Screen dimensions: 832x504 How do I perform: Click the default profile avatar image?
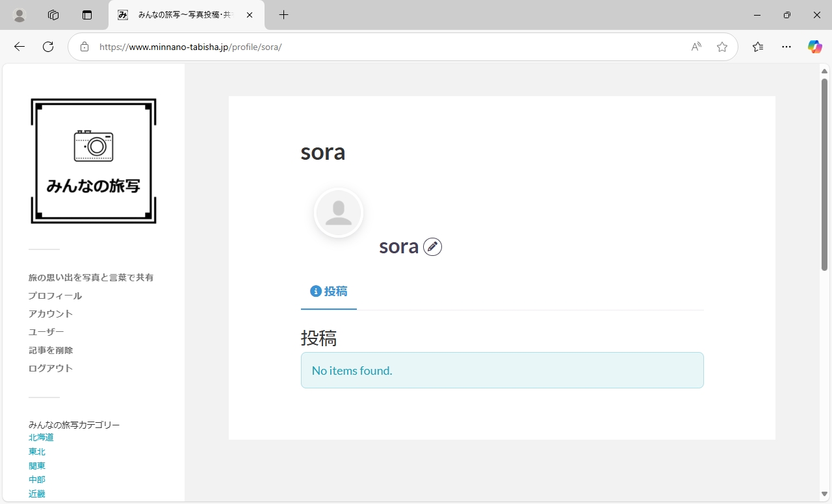(338, 212)
